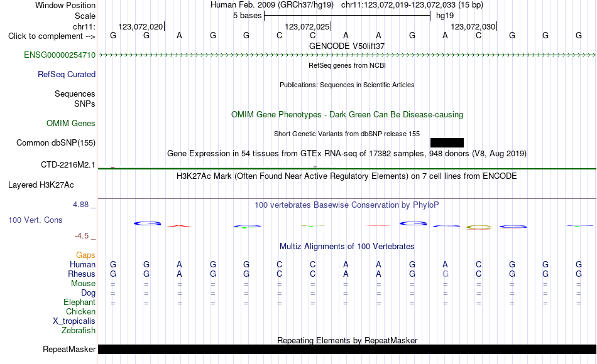Select the Dog alignment row label
The height and width of the screenshot is (364, 597).
88,293
